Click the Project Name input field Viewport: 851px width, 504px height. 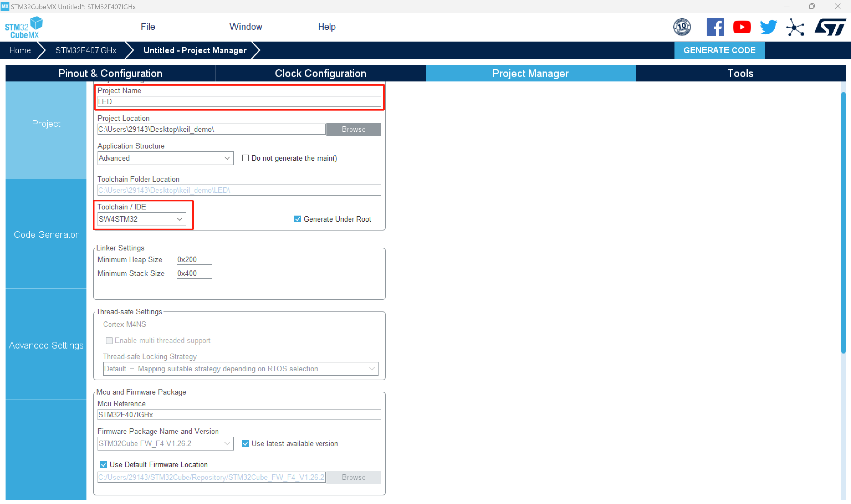pos(239,101)
